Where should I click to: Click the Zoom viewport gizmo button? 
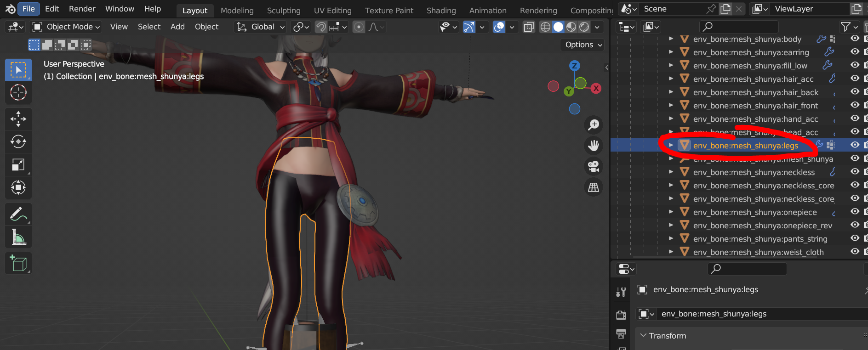(x=594, y=124)
